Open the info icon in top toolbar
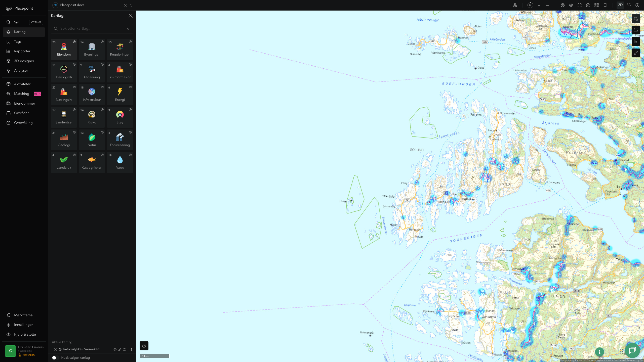 pyautogui.click(x=637, y=5)
